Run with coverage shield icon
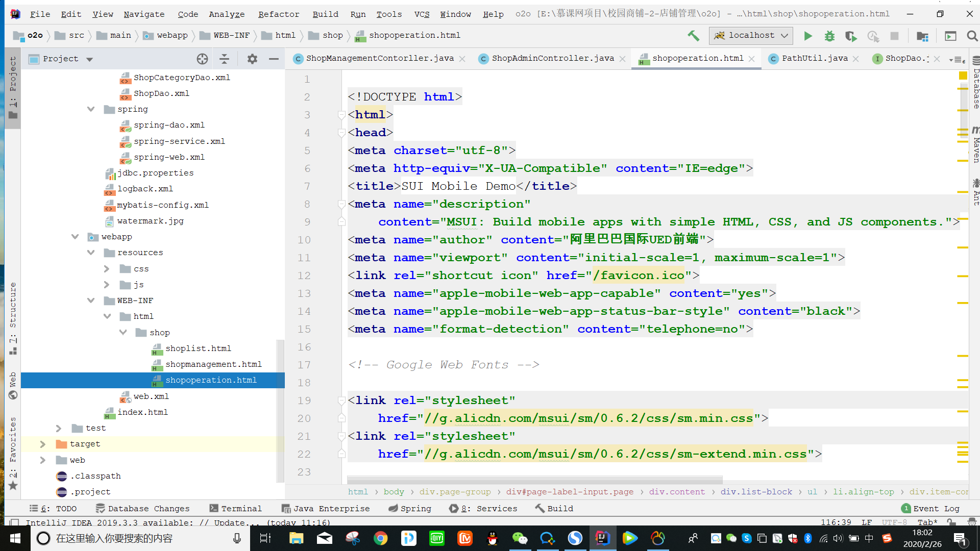This screenshot has height=551, width=980. click(851, 36)
